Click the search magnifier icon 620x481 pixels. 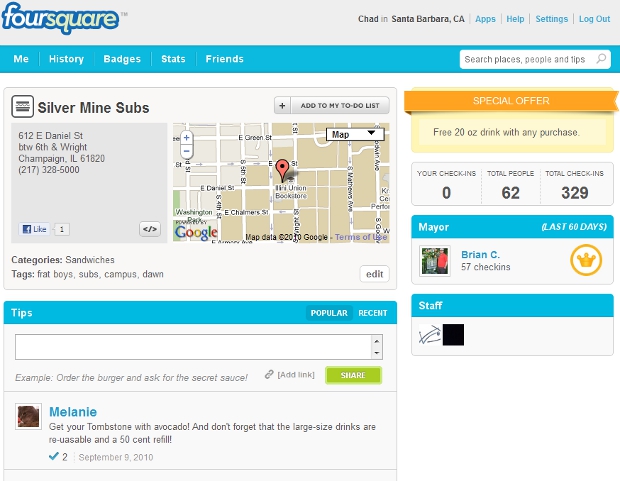click(601, 59)
